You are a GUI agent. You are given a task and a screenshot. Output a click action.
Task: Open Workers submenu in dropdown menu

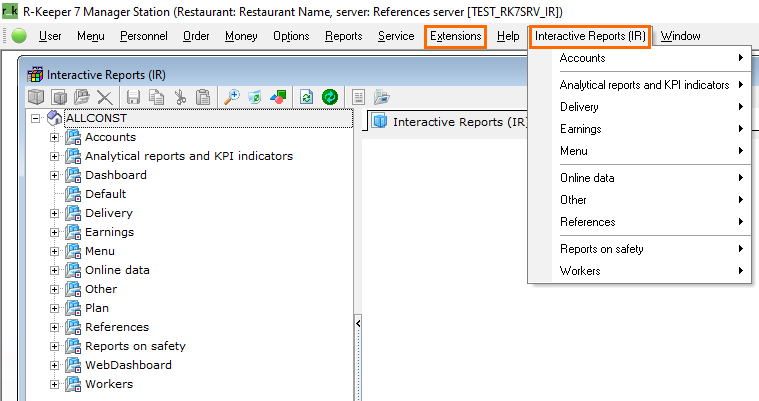click(x=639, y=271)
